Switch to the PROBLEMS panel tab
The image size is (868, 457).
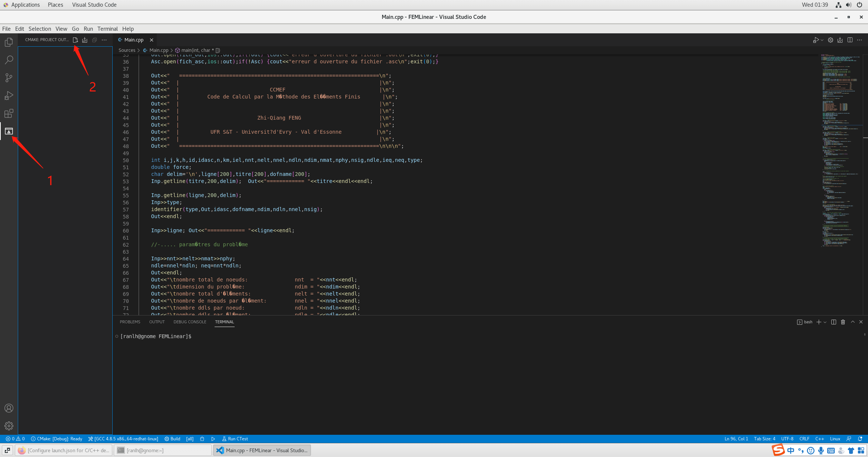coord(130,322)
